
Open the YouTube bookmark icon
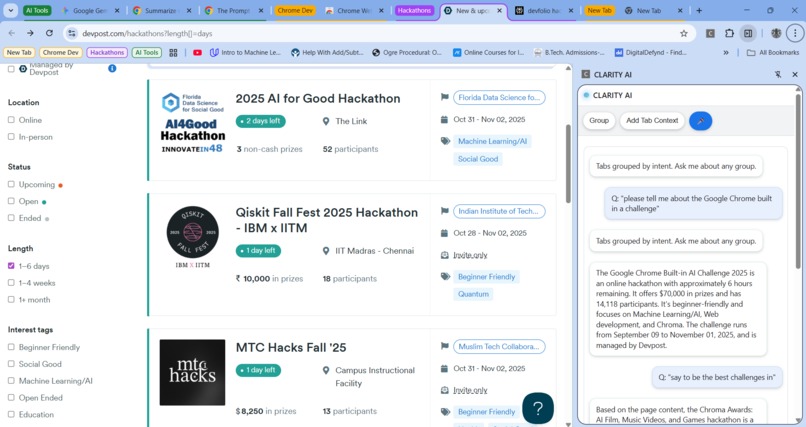(197, 52)
